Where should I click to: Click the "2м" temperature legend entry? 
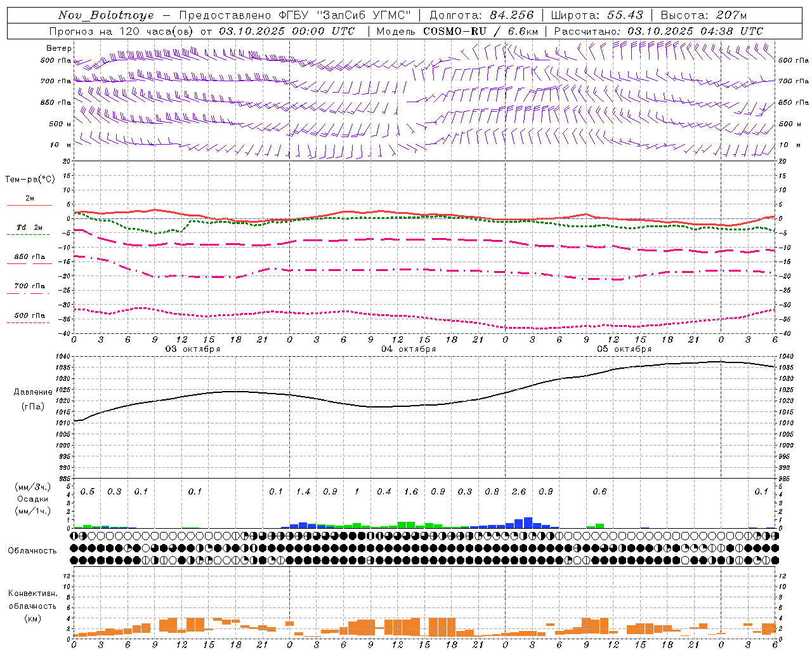[30, 198]
